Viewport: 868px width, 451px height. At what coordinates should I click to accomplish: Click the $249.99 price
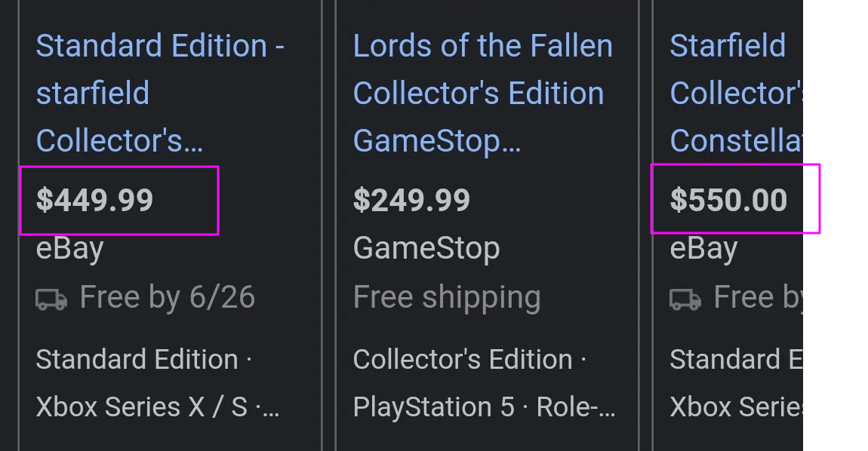tap(411, 200)
